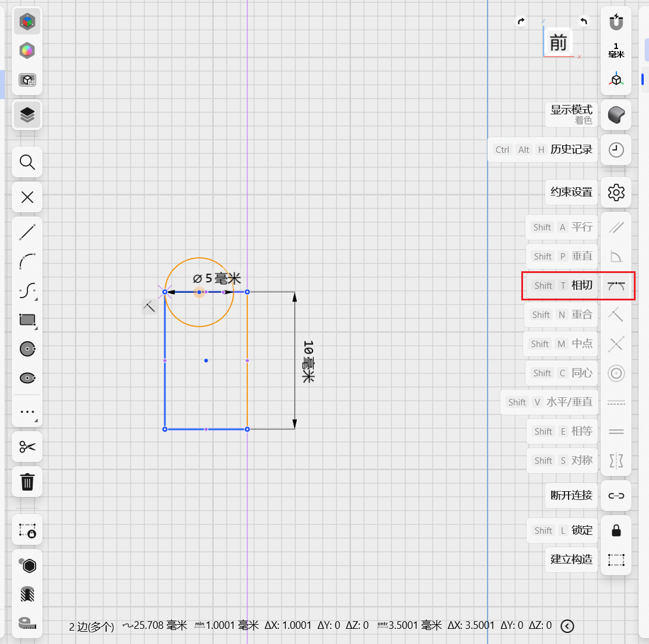The width and height of the screenshot is (649, 644).
Task: Rotate view with right curved arrow
Action: [584, 21]
